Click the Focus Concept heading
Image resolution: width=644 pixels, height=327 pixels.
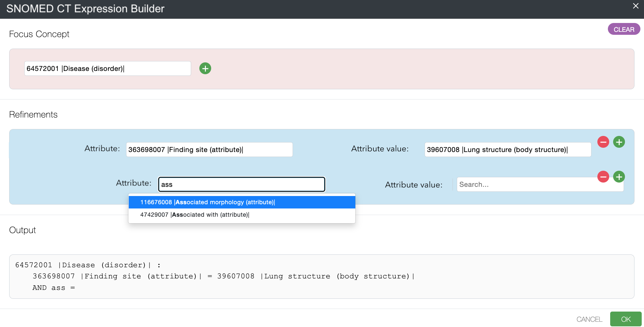(x=39, y=34)
